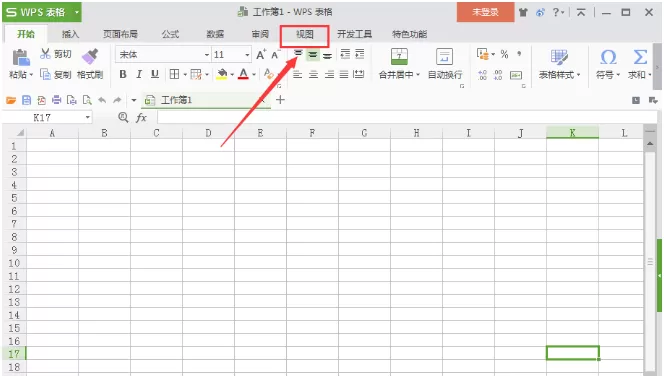The height and width of the screenshot is (376, 664).
Task: Open the Name Box dropdown (K17)
Action: [x=88, y=117]
